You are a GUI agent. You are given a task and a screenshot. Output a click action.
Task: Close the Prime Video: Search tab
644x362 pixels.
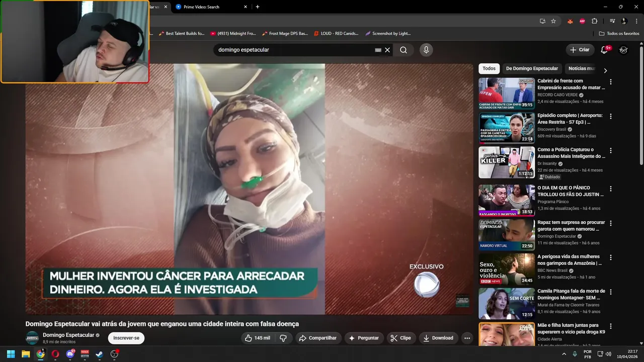[246, 7]
